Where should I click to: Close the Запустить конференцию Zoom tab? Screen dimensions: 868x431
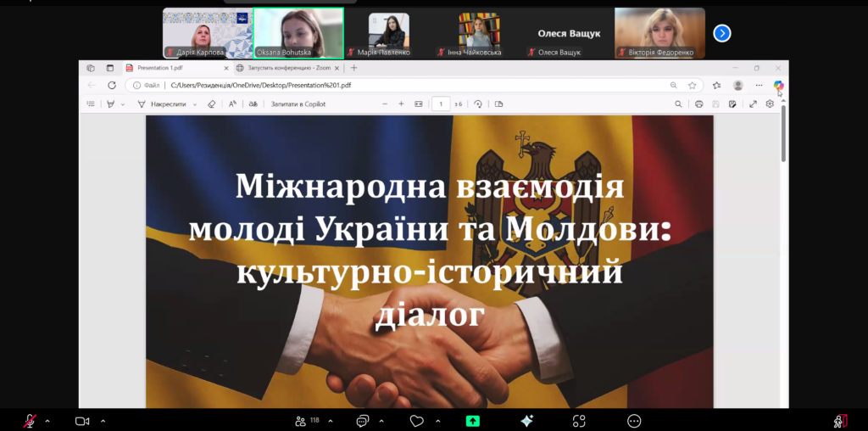point(337,68)
